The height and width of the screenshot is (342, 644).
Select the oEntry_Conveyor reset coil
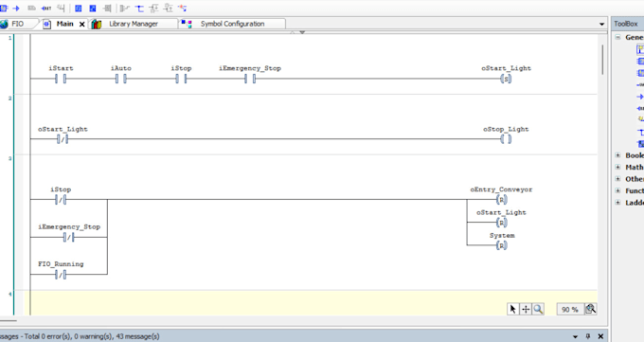502,200
